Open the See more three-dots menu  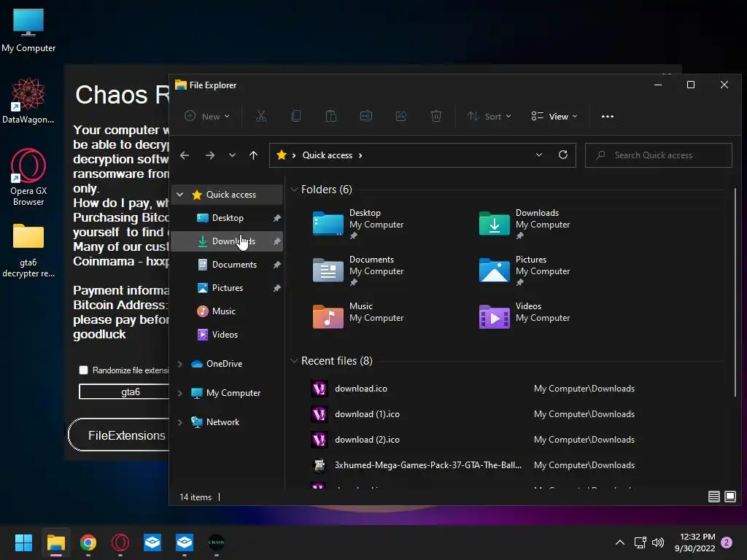608,116
